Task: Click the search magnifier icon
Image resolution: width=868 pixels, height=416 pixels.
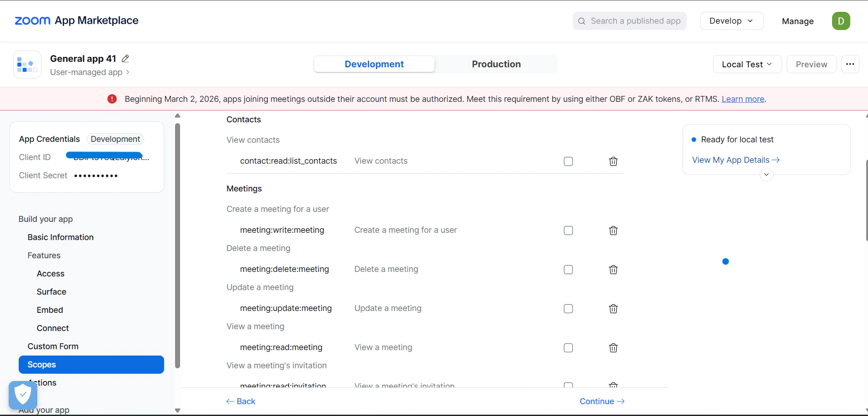Action: [582, 21]
